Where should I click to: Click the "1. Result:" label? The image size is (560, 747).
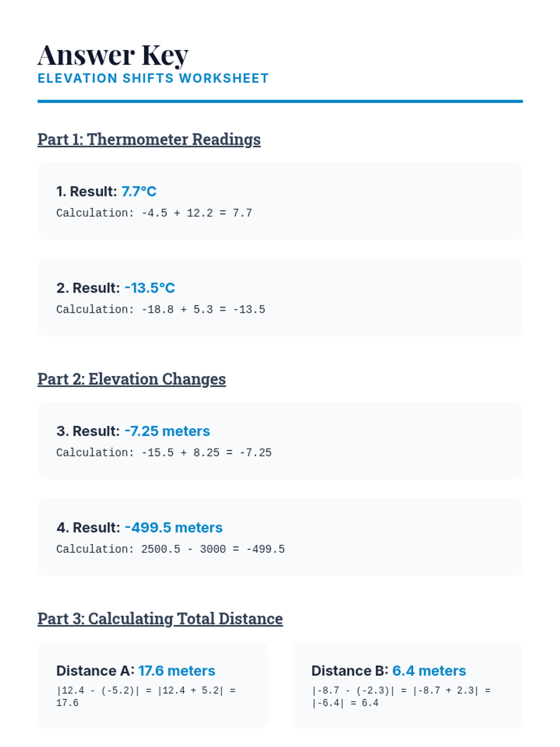[x=86, y=191]
